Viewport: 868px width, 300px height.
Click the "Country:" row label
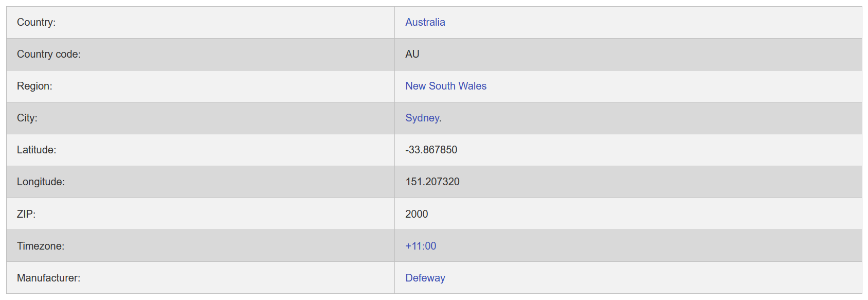coord(36,22)
